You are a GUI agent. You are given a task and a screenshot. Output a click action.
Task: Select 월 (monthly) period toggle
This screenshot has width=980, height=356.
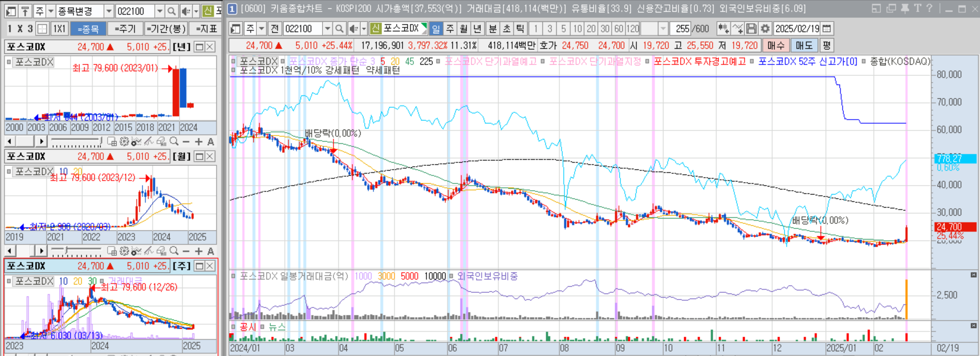[x=463, y=29]
